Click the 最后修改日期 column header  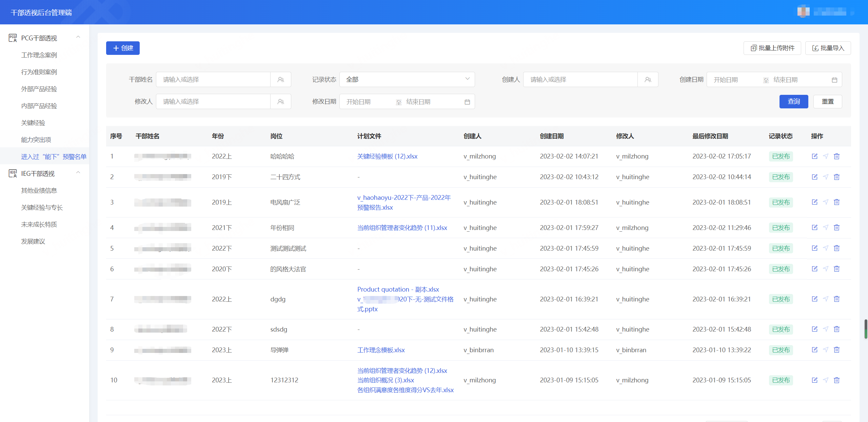(710, 136)
